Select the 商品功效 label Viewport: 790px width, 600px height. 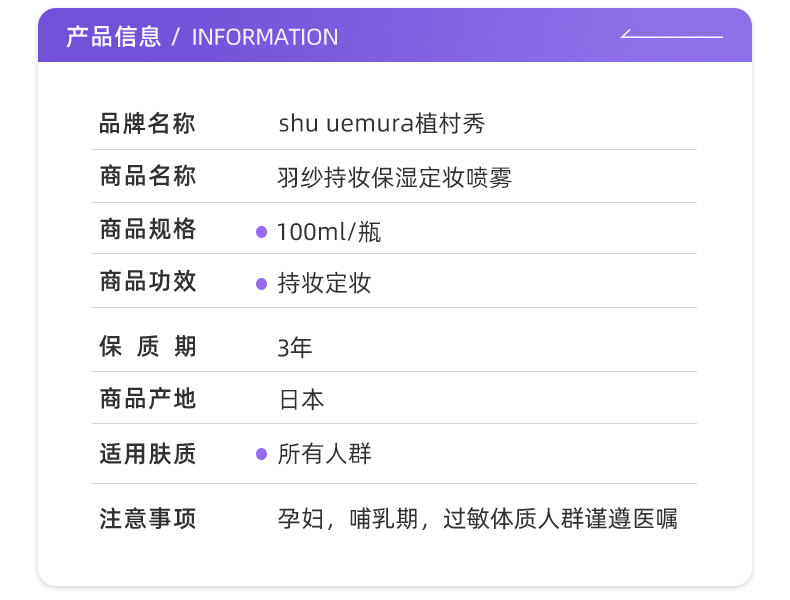[x=148, y=282]
